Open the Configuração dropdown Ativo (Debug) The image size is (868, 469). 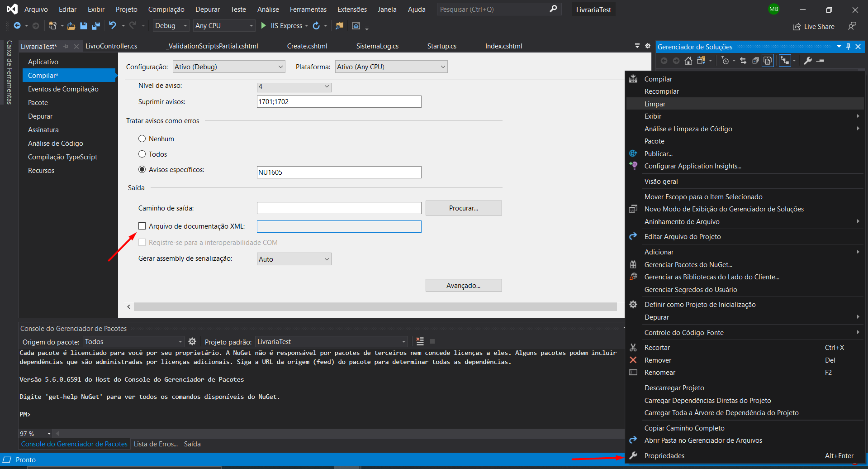229,67
